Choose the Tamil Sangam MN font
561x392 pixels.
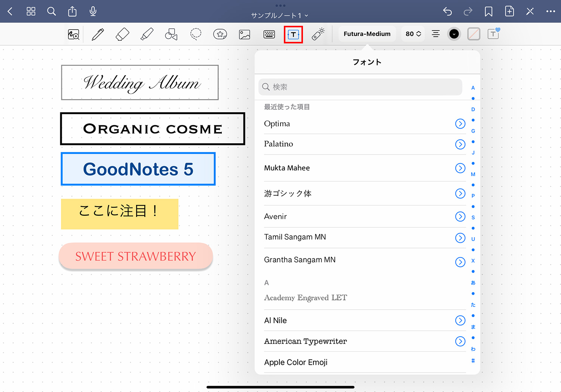[x=295, y=237]
